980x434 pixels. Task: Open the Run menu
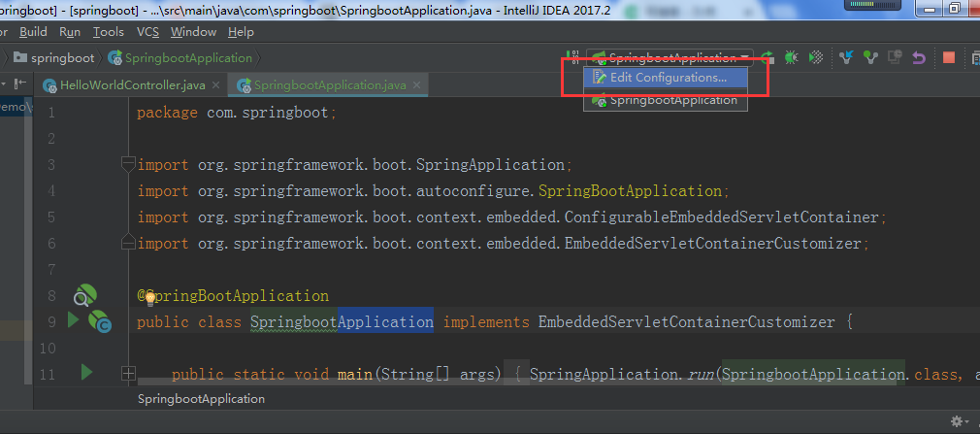(x=69, y=32)
